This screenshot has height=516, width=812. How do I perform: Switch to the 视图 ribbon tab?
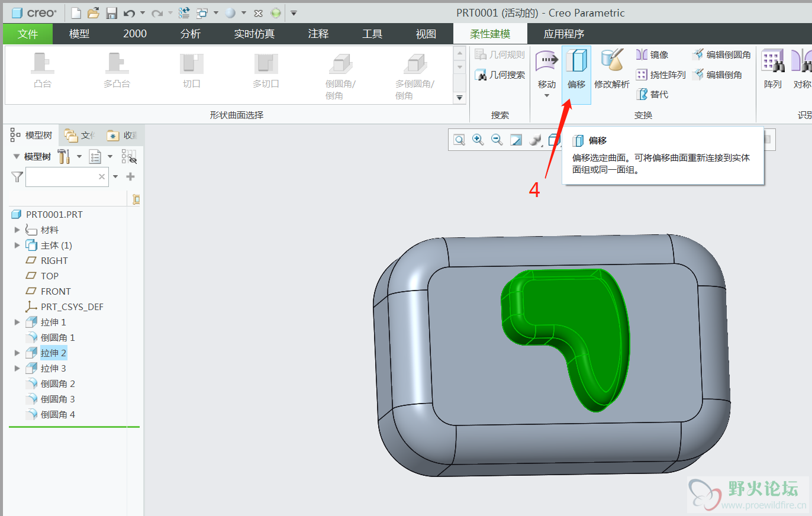[426, 34]
